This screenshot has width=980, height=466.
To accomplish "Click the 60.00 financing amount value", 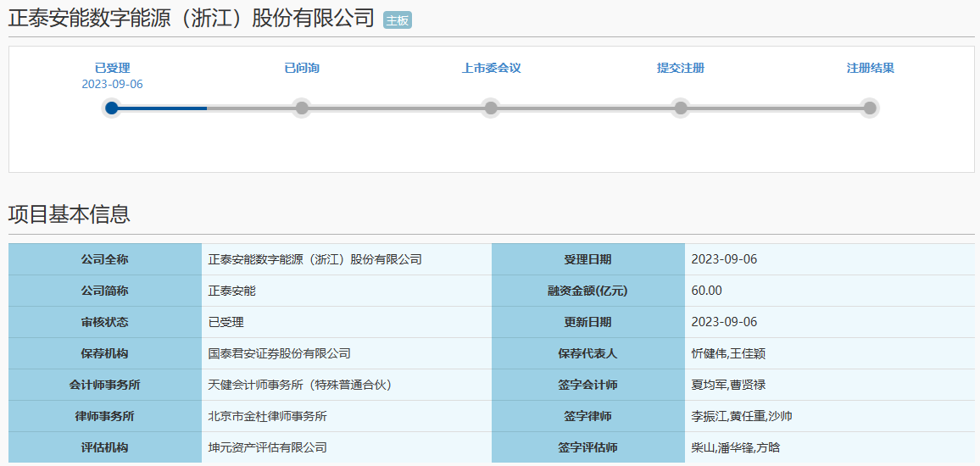I will [x=707, y=291].
